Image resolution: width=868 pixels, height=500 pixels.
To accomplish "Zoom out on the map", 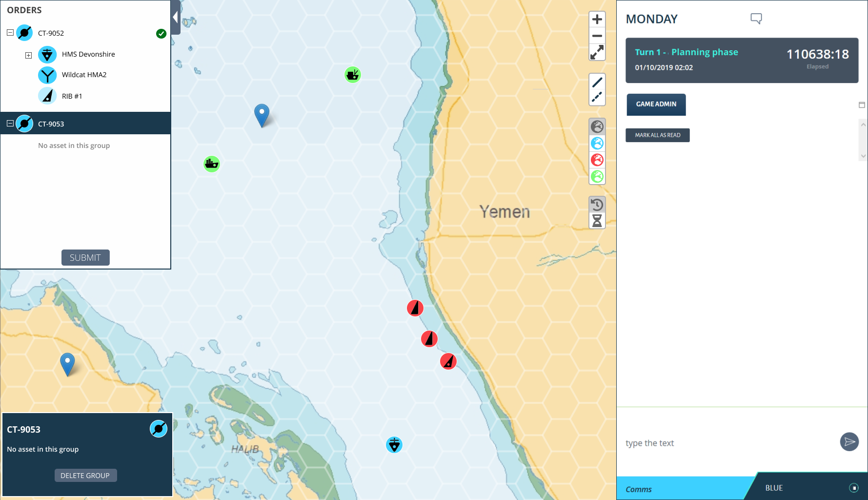I will [x=597, y=36].
